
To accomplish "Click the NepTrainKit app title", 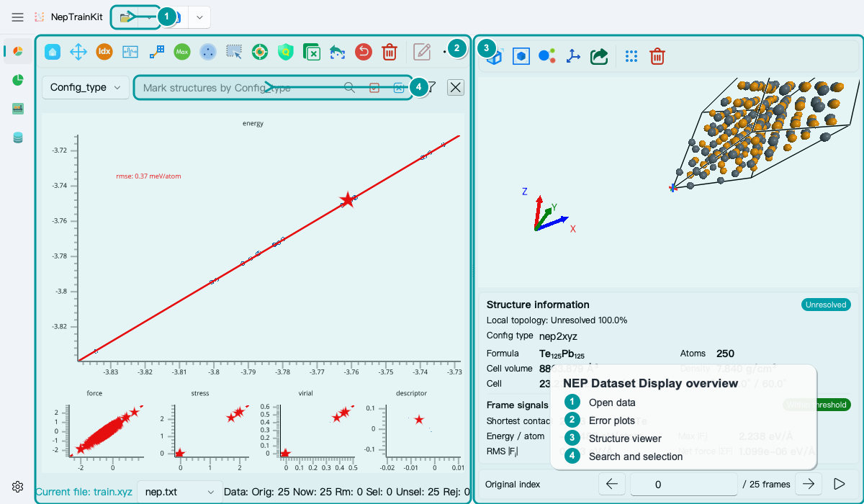I will coord(77,17).
